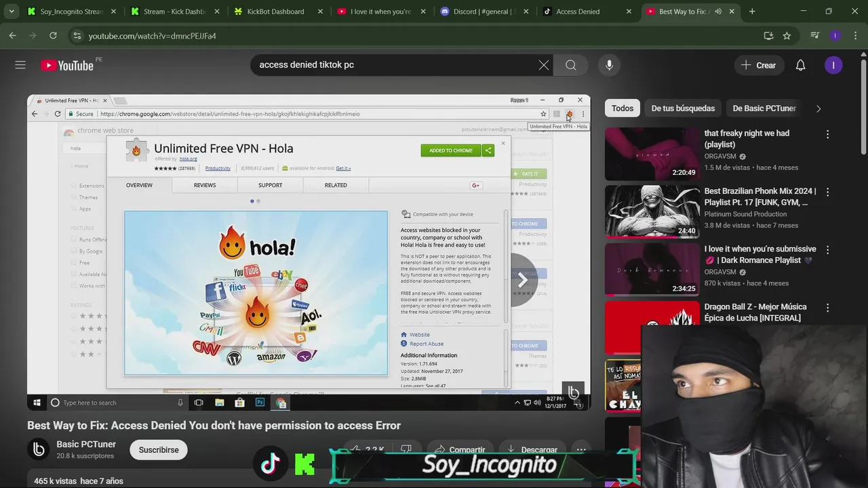Open Platinum Sound Production channel
This screenshot has height=488, width=868.
pyautogui.click(x=745, y=214)
